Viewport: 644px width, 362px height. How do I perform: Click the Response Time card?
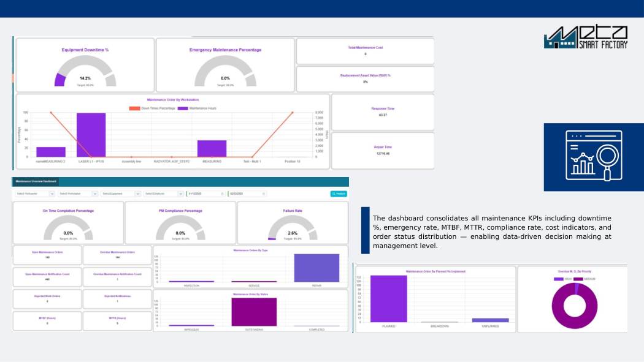coord(383,112)
